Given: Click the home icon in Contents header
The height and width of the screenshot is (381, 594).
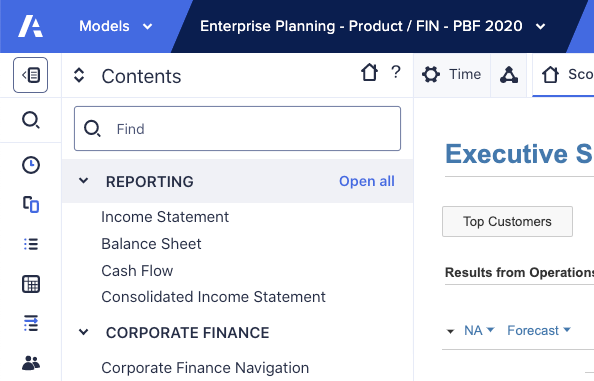Looking at the screenshot, I should pos(369,72).
